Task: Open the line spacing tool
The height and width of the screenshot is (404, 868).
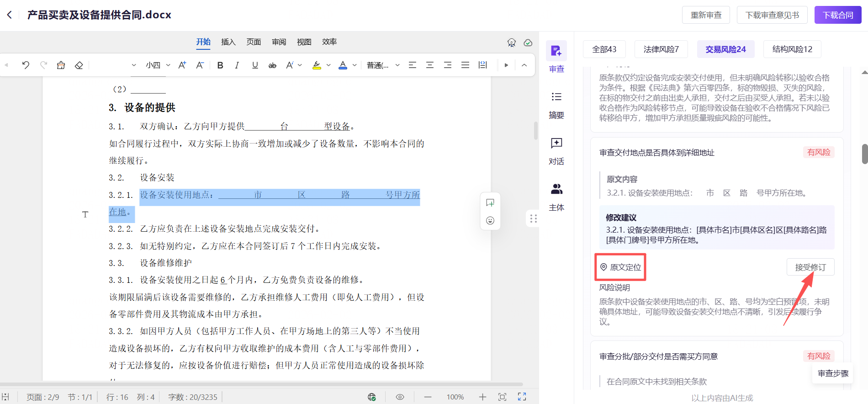Action: (x=482, y=65)
